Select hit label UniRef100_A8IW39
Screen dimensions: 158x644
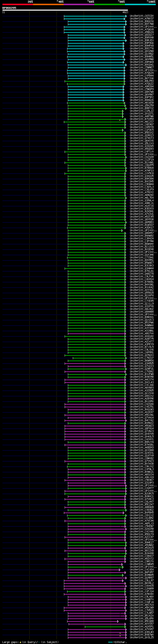coord(142,103)
